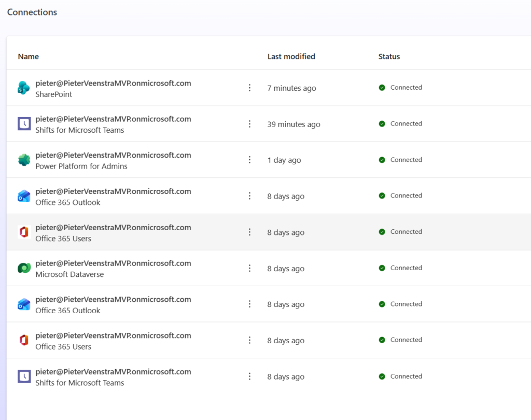
Task: Open more options for Outlook row under Dataverse
Action: [249, 304]
